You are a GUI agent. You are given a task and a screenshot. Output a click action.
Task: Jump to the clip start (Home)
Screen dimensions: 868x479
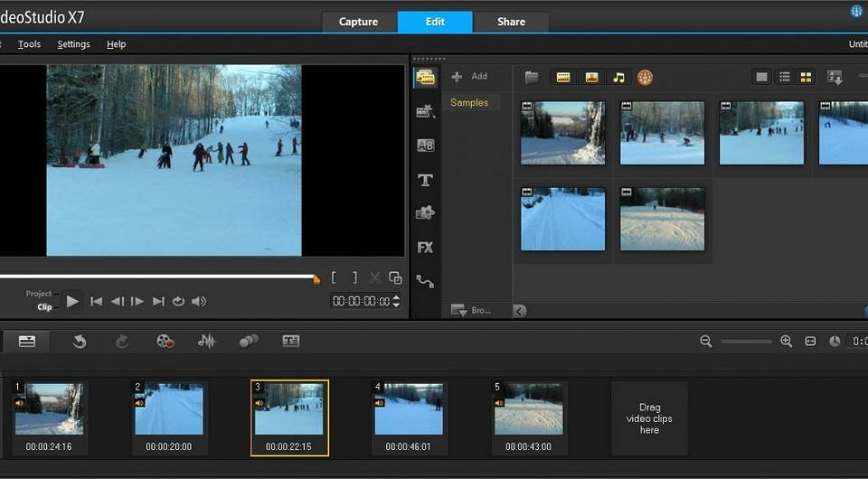tap(97, 302)
